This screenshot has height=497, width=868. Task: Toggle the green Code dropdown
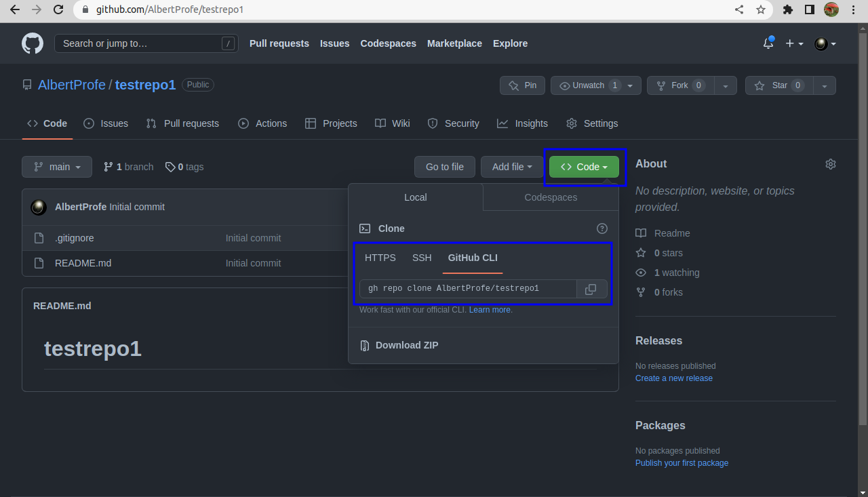[x=584, y=167]
